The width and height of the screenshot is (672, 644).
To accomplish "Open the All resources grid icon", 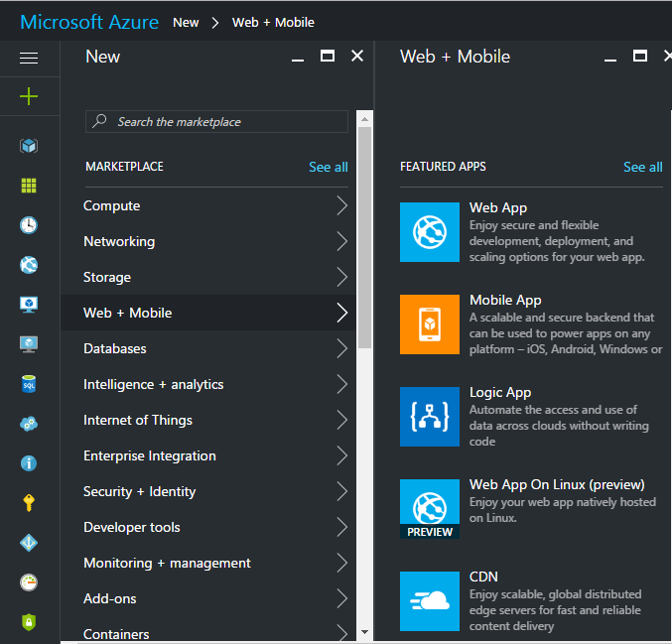I will pyautogui.click(x=29, y=186).
